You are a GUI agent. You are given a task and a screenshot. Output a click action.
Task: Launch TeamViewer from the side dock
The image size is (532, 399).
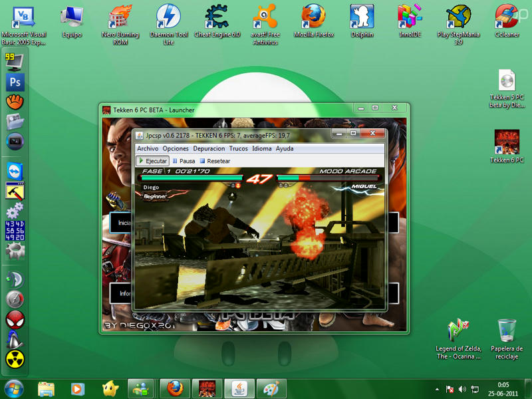15,172
